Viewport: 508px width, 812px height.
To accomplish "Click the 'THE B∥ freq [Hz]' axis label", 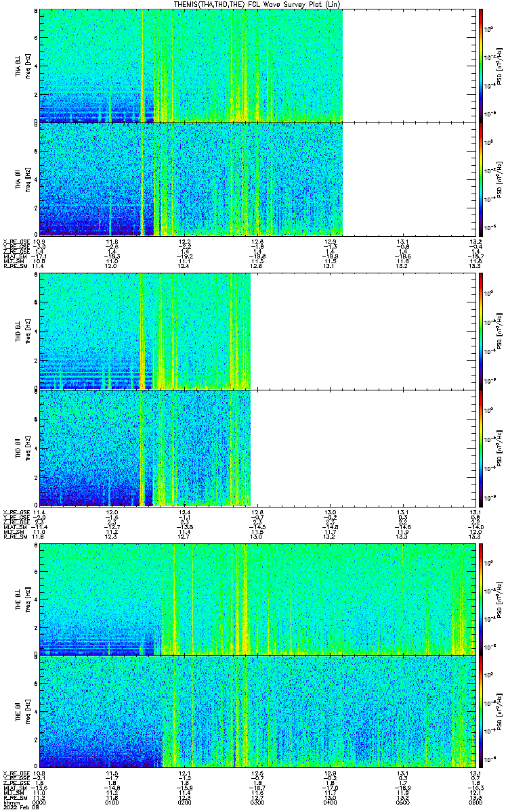I will pyautogui.click(x=22, y=712).
